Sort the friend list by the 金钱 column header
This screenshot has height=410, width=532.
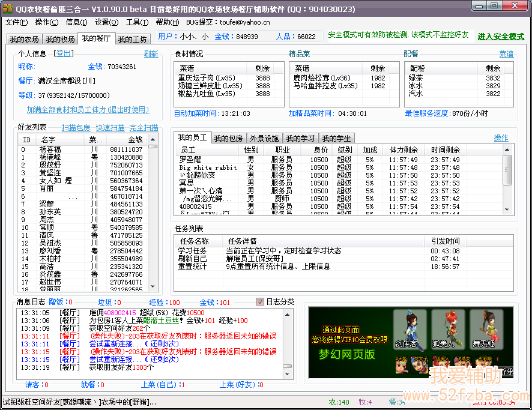pyautogui.click(x=127, y=140)
